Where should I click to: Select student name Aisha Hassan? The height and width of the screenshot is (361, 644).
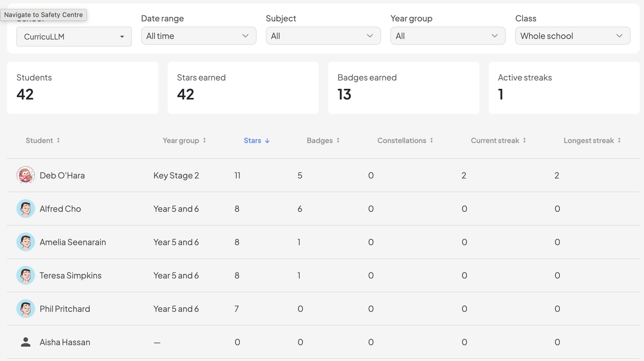click(65, 342)
